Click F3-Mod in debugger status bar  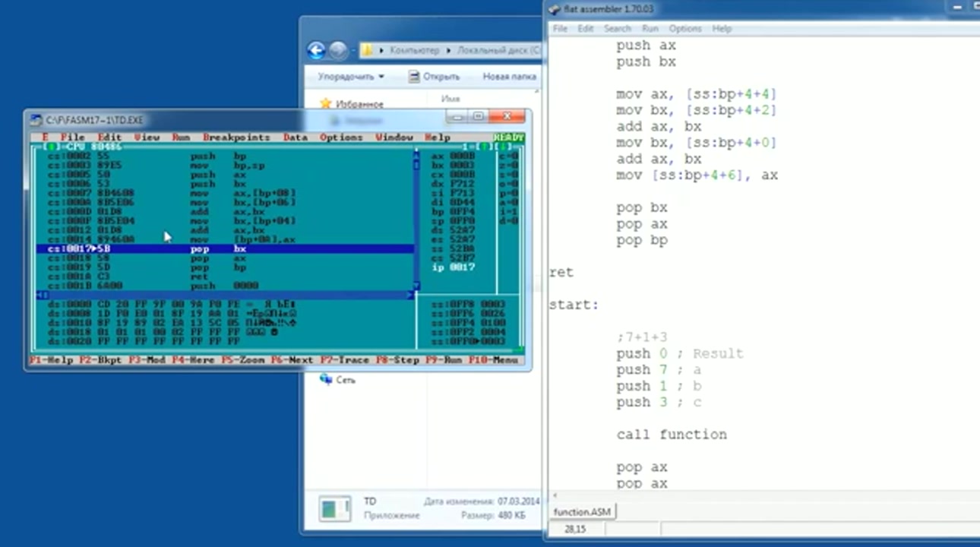pyautogui.click(x=146, y=360)
